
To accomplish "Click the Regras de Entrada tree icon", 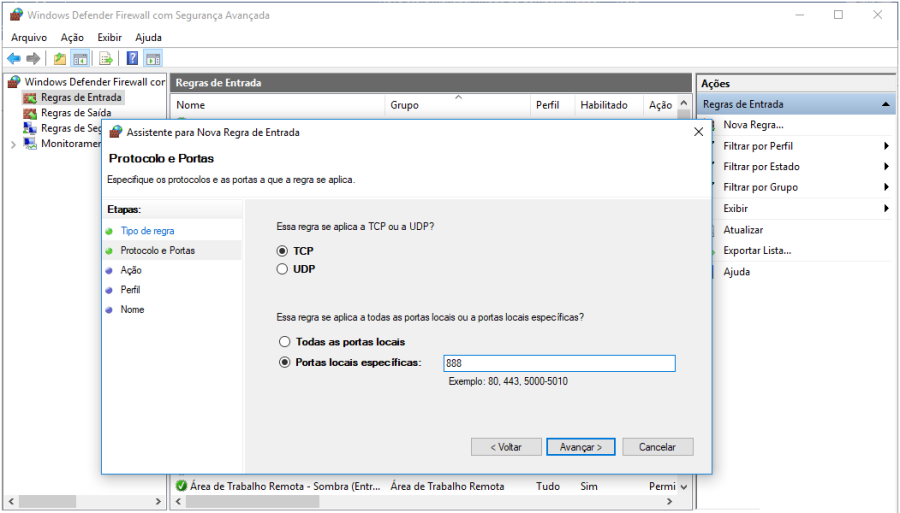I will coord(30,98).
